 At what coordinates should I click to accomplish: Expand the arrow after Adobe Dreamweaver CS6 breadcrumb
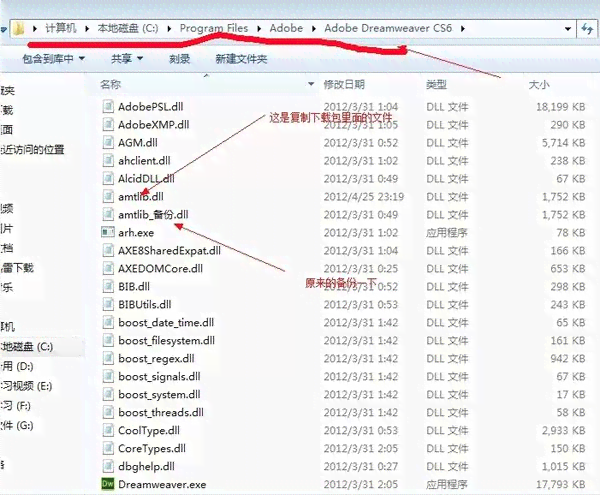tap(463, 29)
